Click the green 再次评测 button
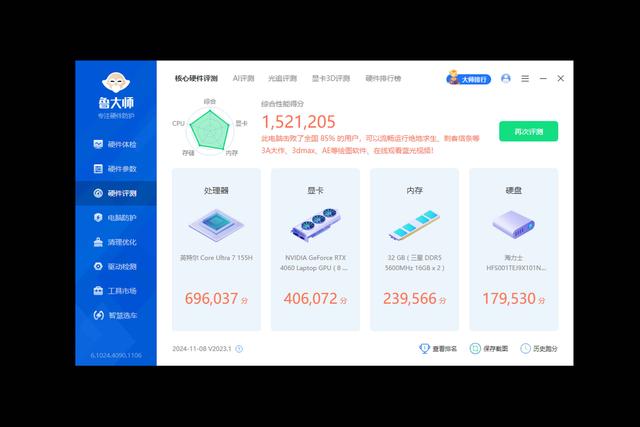Screen dimensions: 640x427 [529, 131]
